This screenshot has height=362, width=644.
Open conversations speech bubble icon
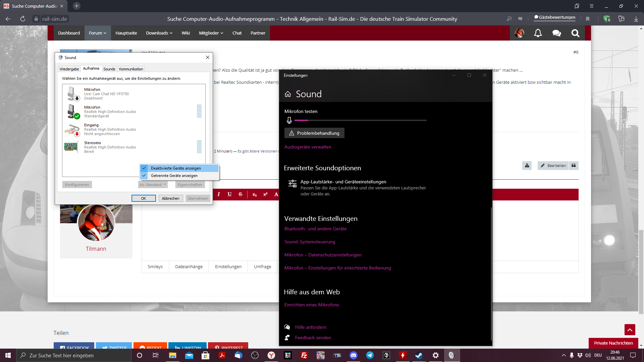(x=556, y=33)
